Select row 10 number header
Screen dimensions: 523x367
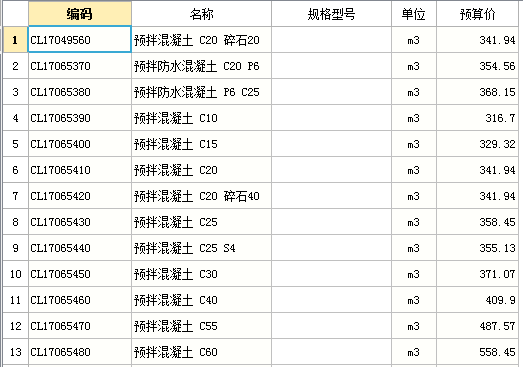15,274
